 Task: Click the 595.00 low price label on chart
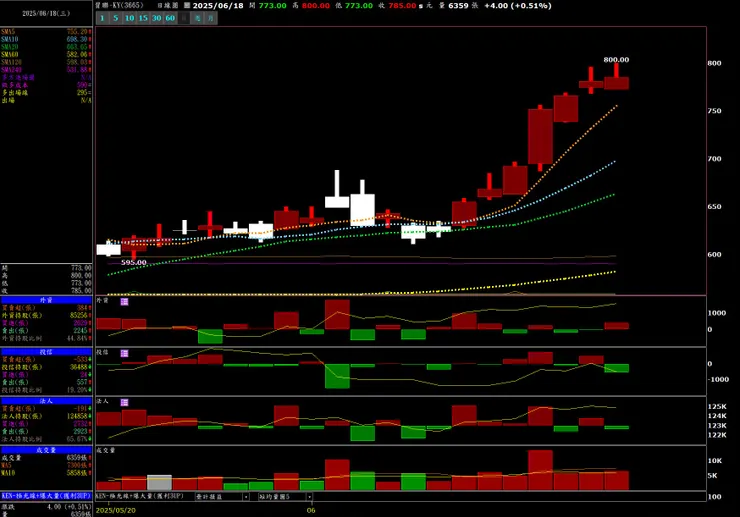[134, 263]
